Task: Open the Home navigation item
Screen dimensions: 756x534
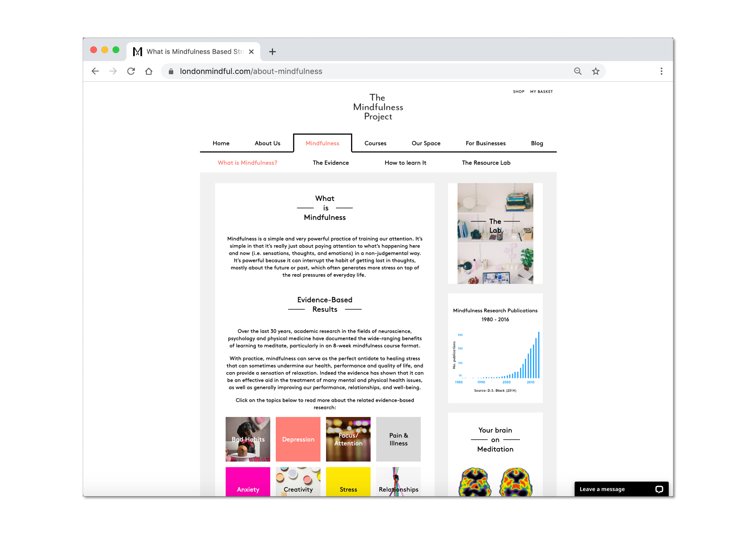Action: pos(221,143)
